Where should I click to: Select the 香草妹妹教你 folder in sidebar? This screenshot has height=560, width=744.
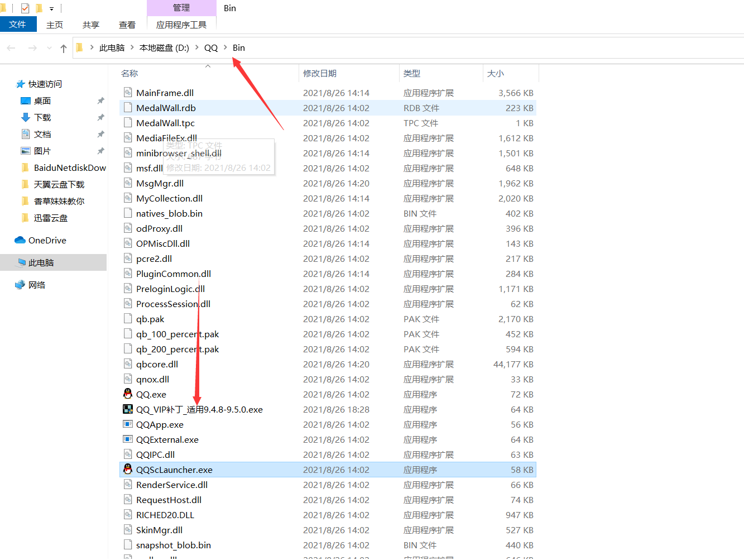[x=59, y=201]
